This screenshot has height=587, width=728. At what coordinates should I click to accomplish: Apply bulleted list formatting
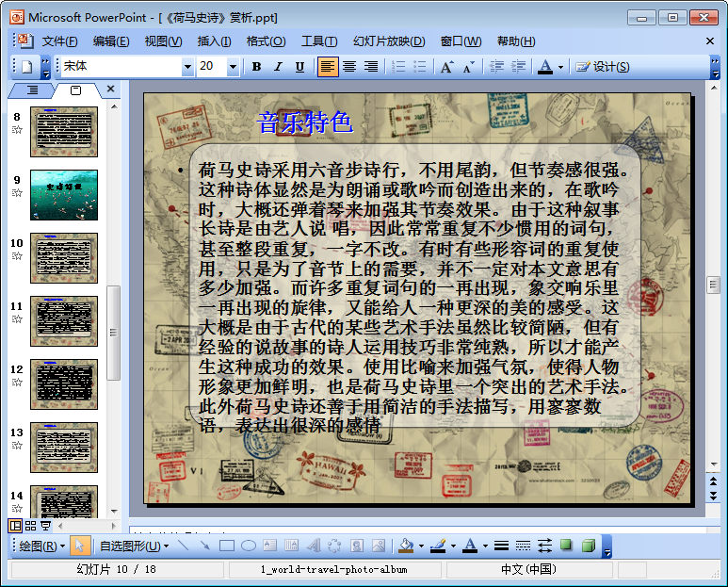[x=420, y=67]
